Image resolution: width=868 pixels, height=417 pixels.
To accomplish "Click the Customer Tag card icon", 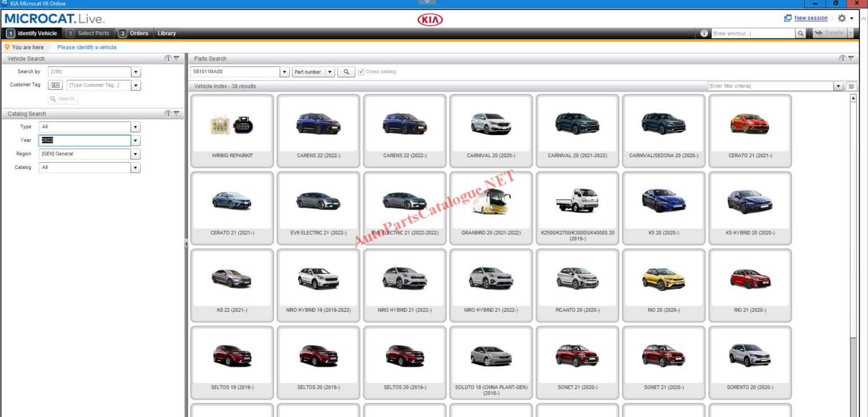I will pyautogui.click(x=55, y=85).
